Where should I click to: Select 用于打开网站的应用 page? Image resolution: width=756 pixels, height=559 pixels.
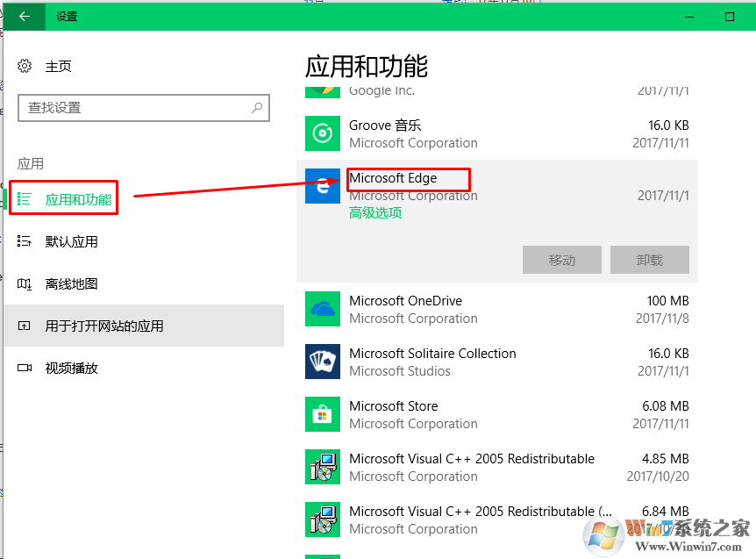point(144,326)
